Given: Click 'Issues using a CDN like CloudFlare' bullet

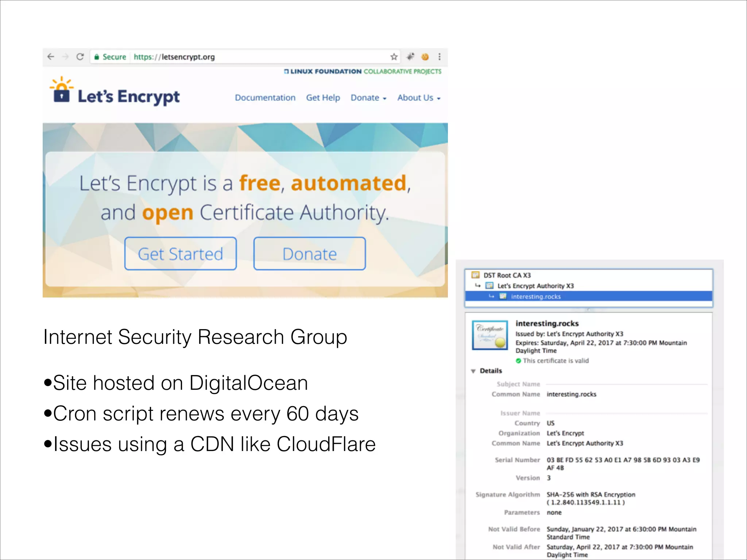Looking at the screenshot, I should [209, 444].
